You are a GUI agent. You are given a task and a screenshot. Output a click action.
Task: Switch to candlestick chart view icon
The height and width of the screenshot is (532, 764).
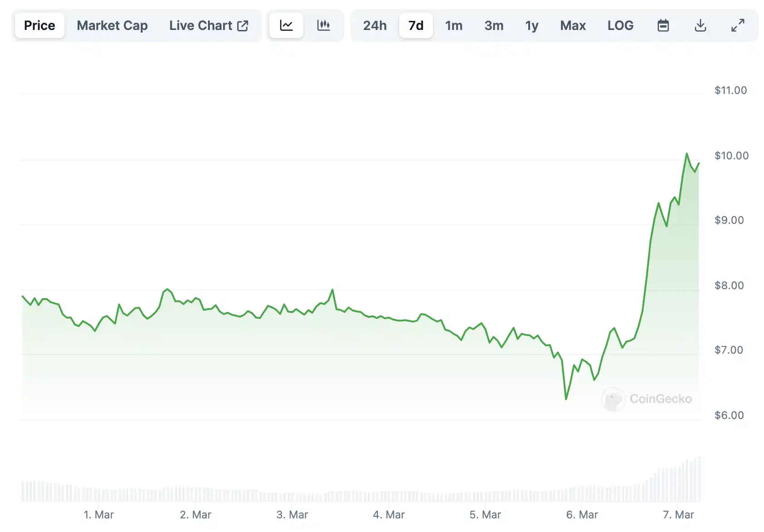[x=323, y=25]
